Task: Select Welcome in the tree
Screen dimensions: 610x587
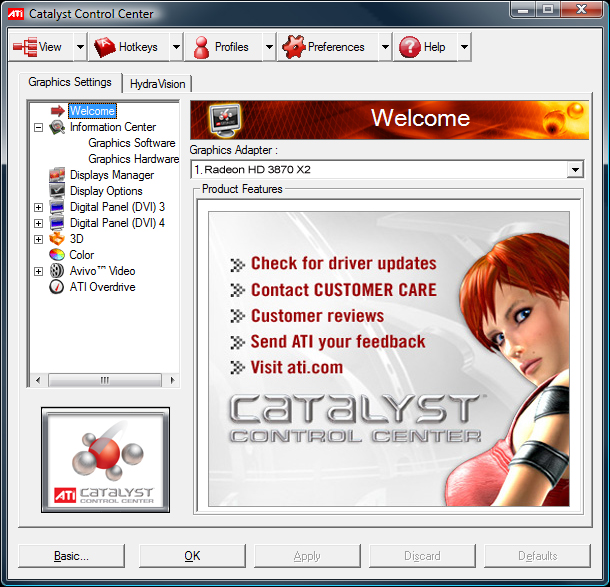Action: pyautogui.click(x=92, y=111)
